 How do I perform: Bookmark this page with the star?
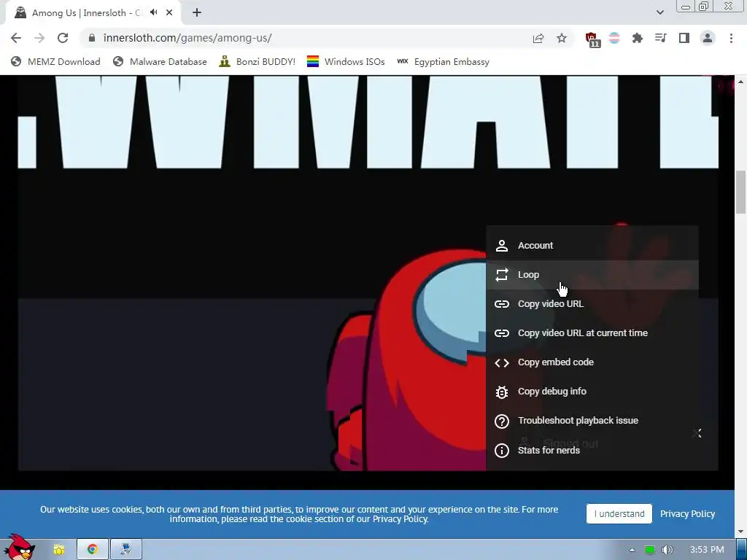tap(562, 38)
